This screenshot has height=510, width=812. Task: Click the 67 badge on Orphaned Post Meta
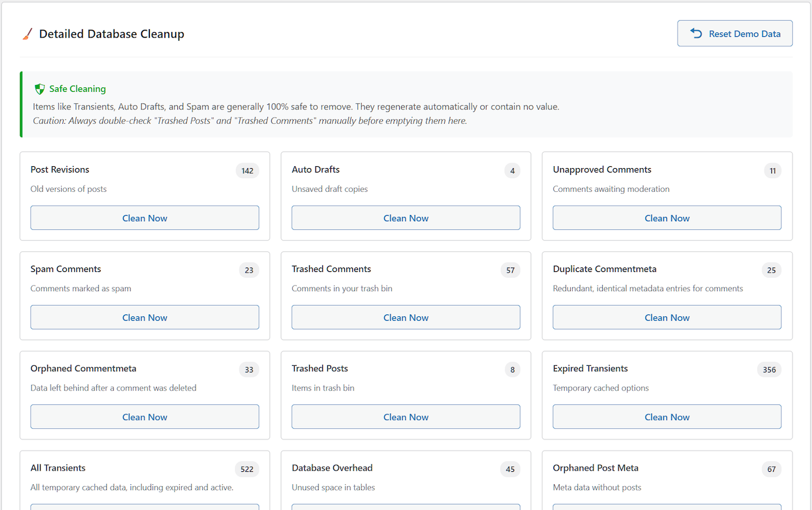pyautogui.click(x=771, y=469)
